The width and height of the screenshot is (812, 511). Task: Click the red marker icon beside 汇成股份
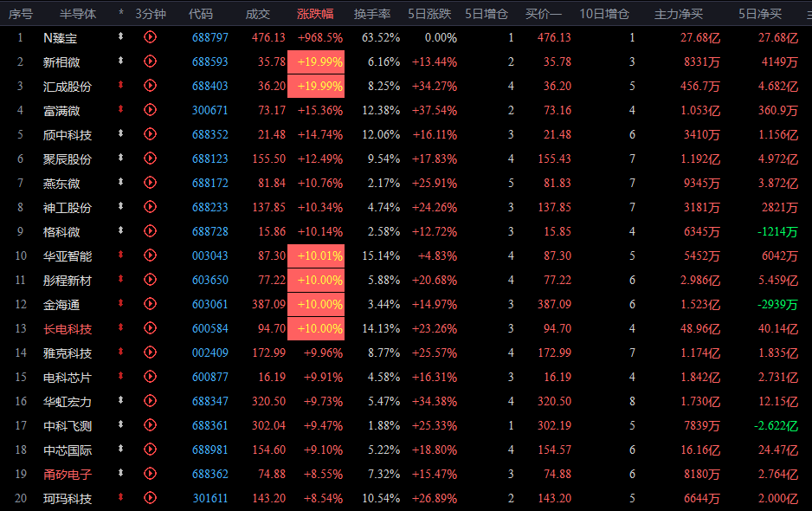click(x=120, y=85)
